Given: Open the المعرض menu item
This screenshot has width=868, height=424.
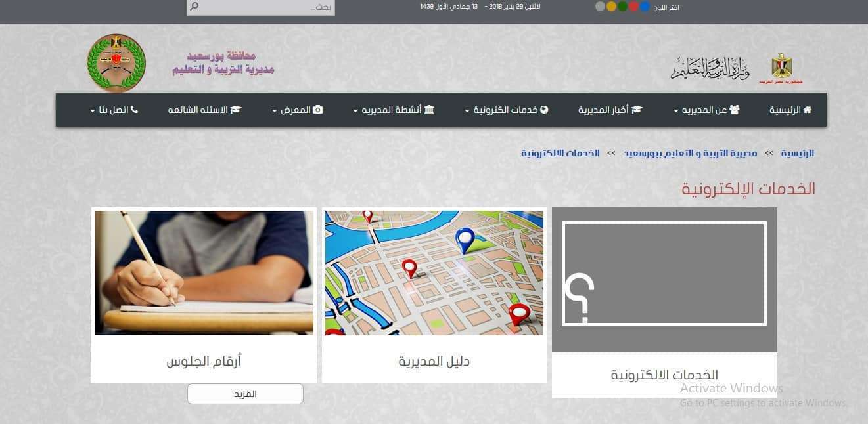Looking at the screenshot, I should click(297, 110).
